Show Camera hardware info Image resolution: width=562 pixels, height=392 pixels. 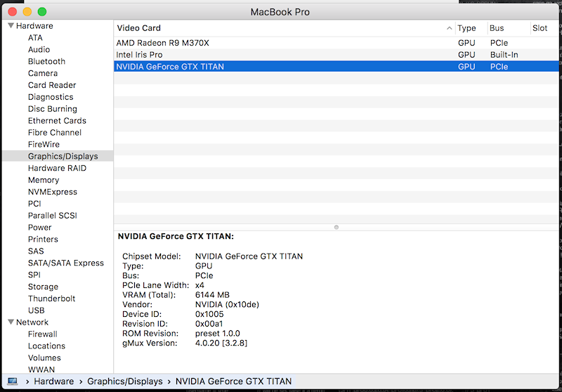pyautogui.click(x=43, y=73)
